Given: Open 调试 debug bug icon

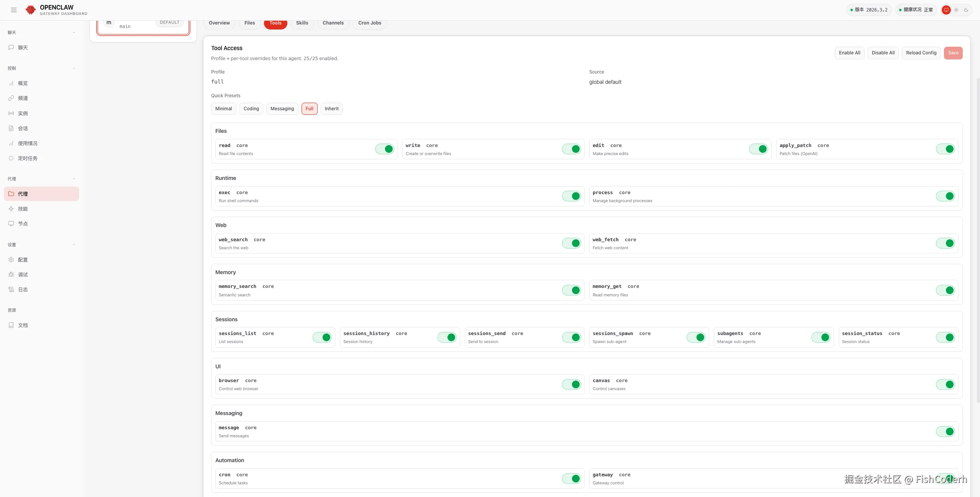Looking at the screenshot, I should [x=11, y=275].
